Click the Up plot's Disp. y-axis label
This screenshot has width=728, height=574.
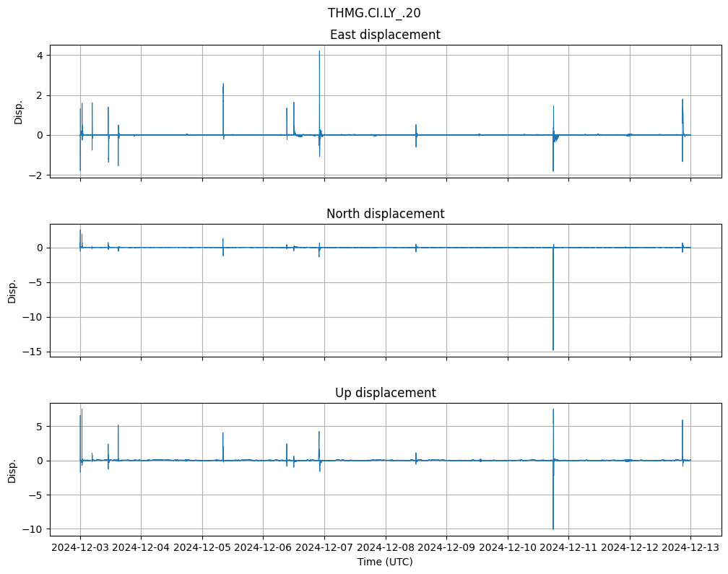point(12,470)
